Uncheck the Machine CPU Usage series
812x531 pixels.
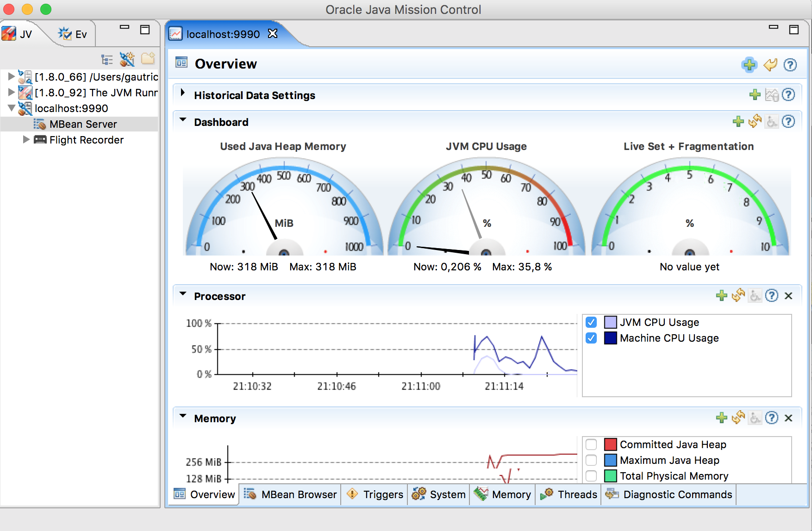591,338
